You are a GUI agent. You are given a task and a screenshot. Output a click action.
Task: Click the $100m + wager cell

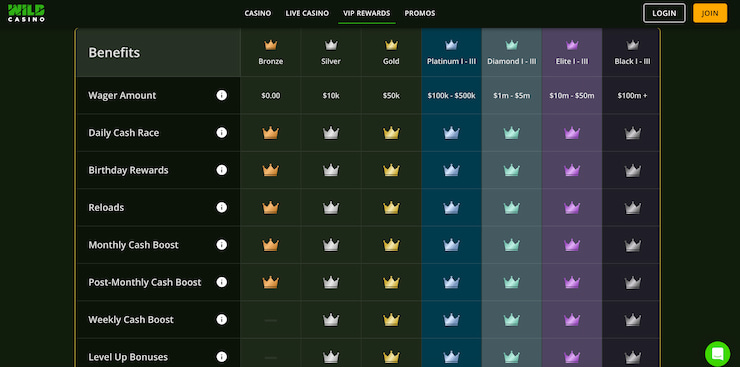[x=632, y=95]
